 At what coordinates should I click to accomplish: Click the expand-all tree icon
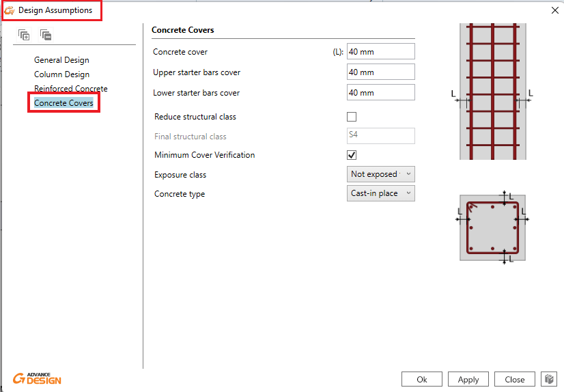click(x=24, y=35)
